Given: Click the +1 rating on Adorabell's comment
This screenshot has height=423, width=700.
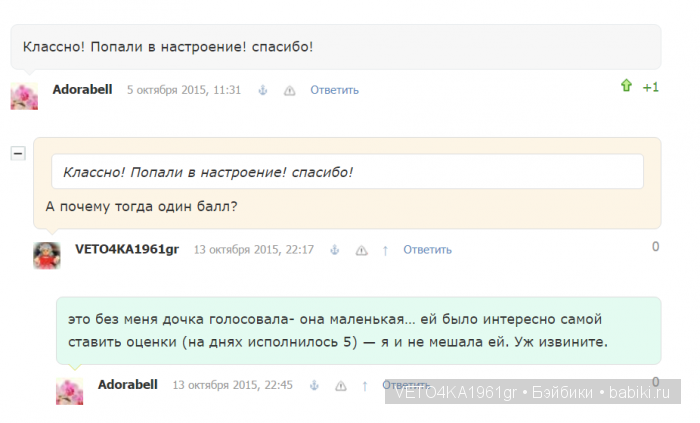Looking at the screenshot, I should coord(650,87).
